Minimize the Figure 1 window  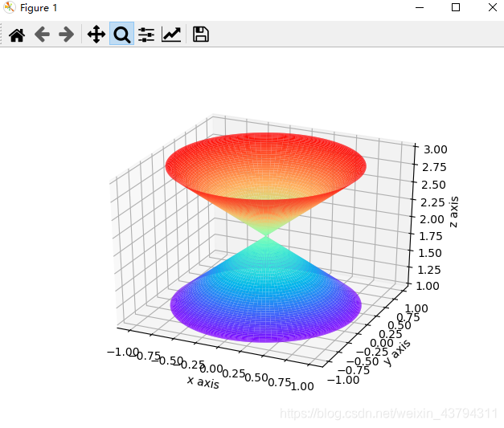(x=420, y=7)
